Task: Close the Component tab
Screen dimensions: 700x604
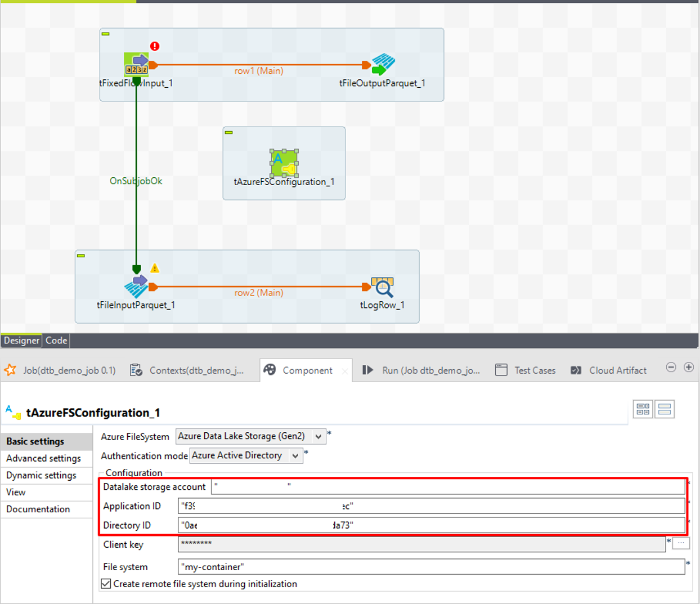Action: point(345,371)
